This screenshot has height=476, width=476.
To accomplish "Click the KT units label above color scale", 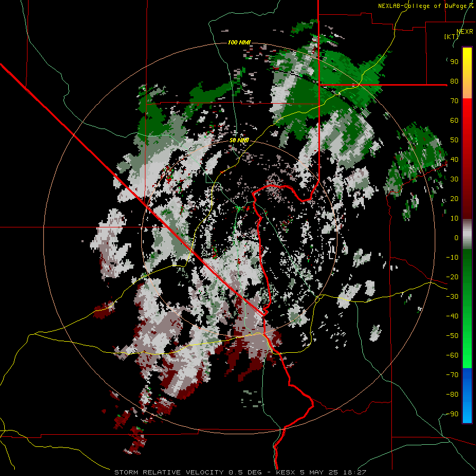I will (452, 36).
